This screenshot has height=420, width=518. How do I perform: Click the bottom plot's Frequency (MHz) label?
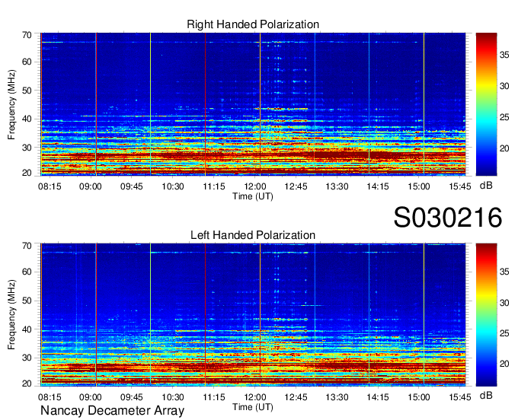[11, 315]
